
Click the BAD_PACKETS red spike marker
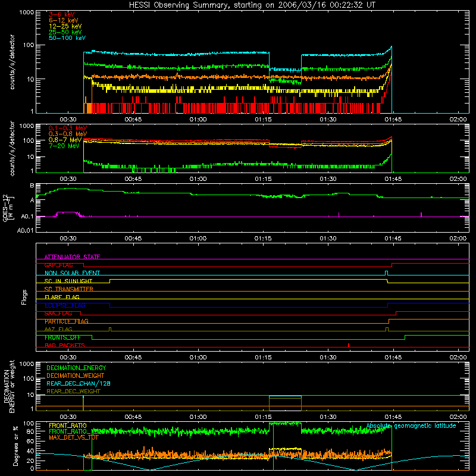tap(349, 345)
